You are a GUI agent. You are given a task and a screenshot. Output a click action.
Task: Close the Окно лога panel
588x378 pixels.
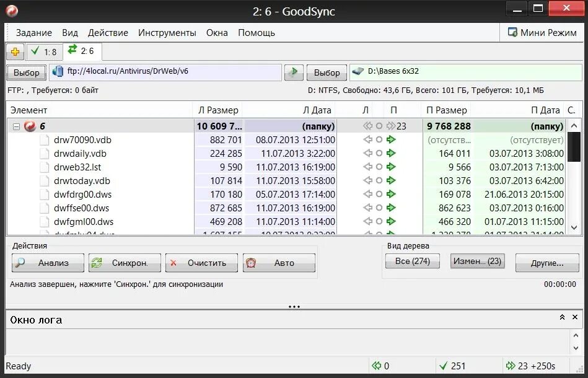(575, 317)
